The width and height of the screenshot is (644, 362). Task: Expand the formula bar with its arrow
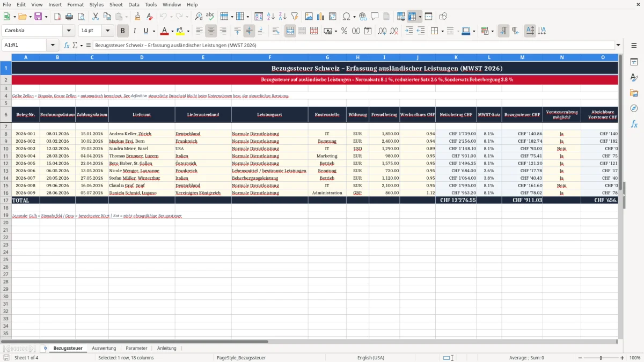[x=618, y=46]
